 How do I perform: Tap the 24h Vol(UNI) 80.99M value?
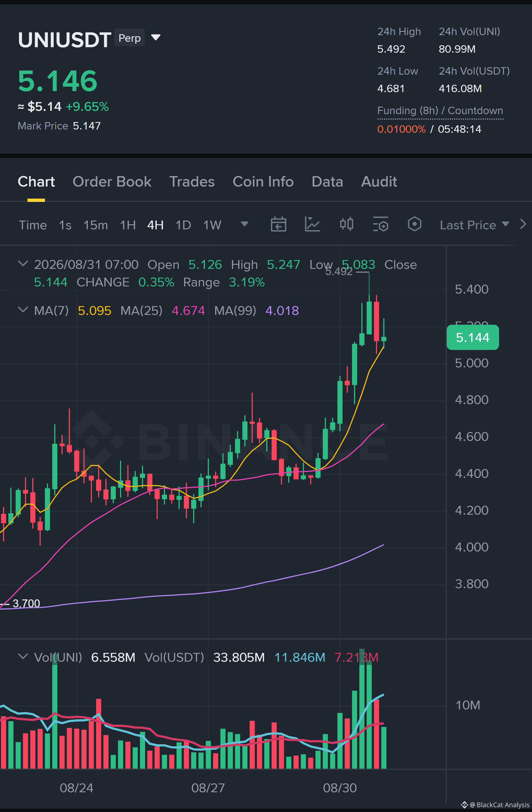tap(457, 49)
